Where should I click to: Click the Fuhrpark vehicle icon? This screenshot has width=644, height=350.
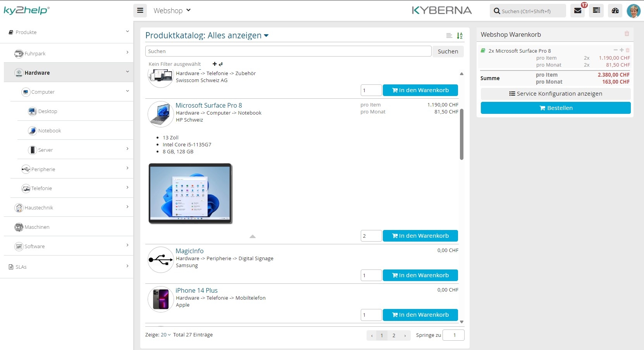coord(19,53)
